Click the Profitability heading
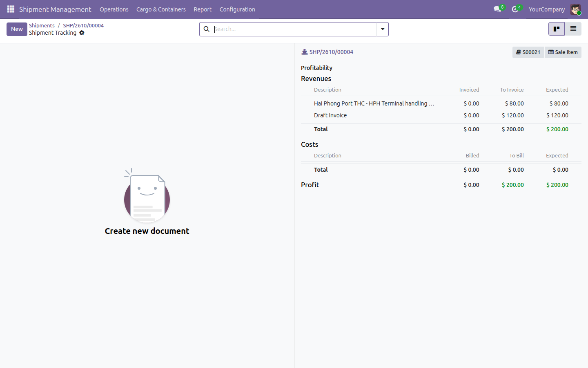 click(x=316, y=68)
